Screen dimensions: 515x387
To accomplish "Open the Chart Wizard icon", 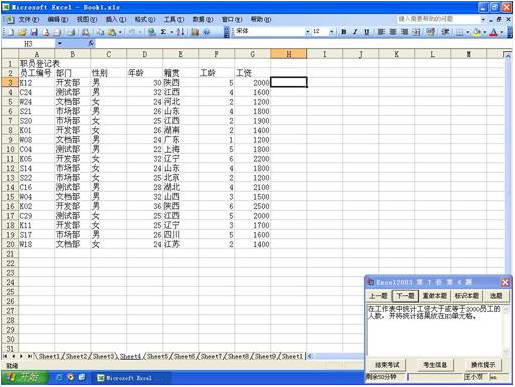I will pyautogui.click(x=196, y=32).
